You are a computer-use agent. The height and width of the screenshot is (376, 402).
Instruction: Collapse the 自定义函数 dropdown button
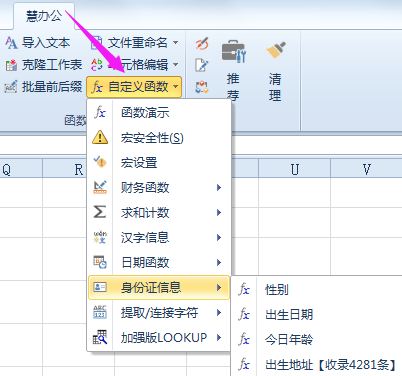[x=134, y=87]
